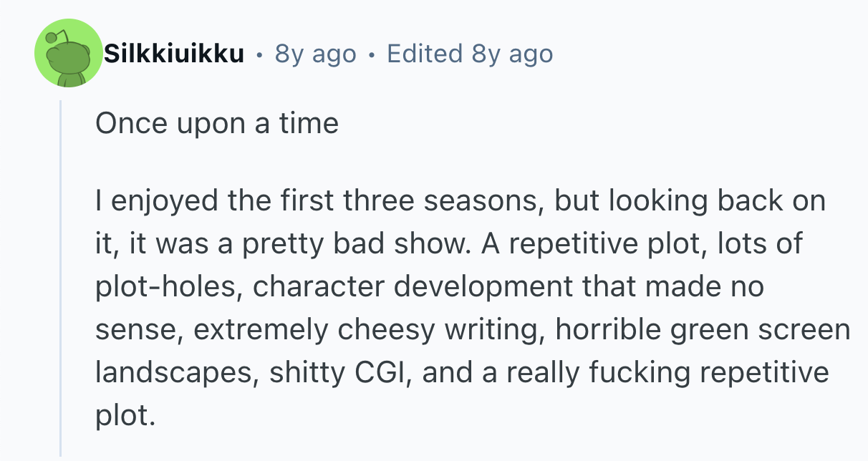The height and width of the screenshot is (461, 868).
Task: Click the dot separator after the username
Action: pos(259,54)
